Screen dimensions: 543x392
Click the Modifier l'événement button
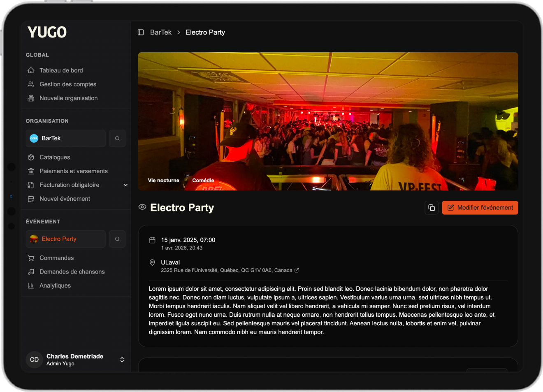(x=480, y=208)
